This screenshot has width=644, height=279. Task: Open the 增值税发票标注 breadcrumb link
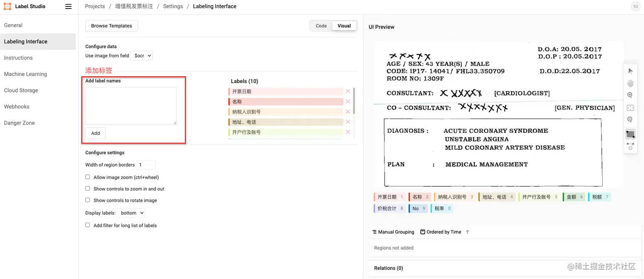(134, 6)
